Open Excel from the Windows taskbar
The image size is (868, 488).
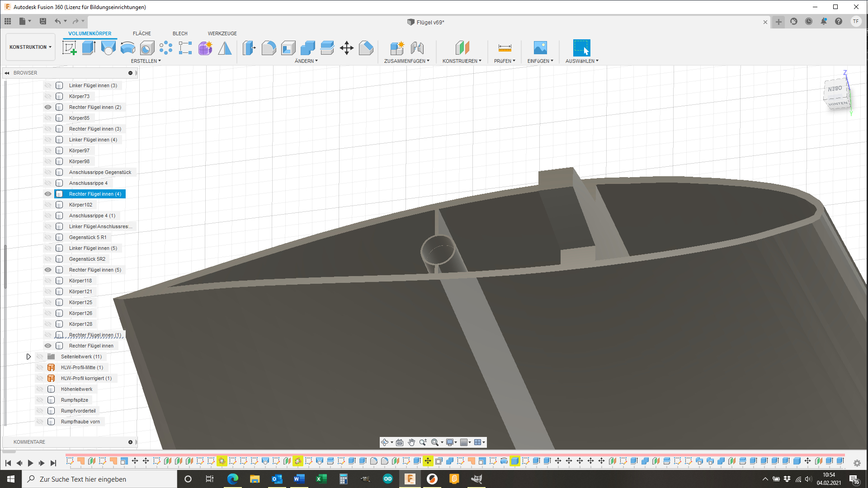click(321, 479)
